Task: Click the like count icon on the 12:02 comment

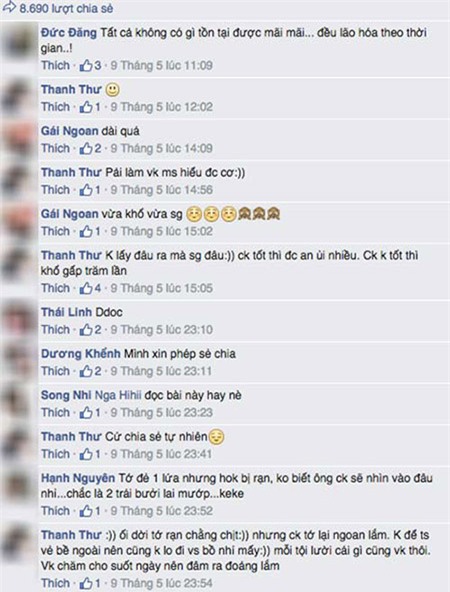Action: coord(86,107)
